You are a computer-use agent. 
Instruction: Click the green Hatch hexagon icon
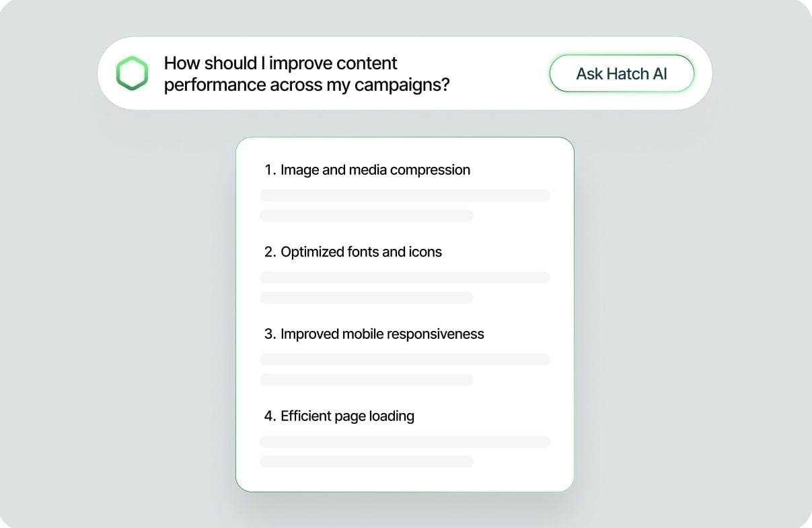[x=132, y=74]
